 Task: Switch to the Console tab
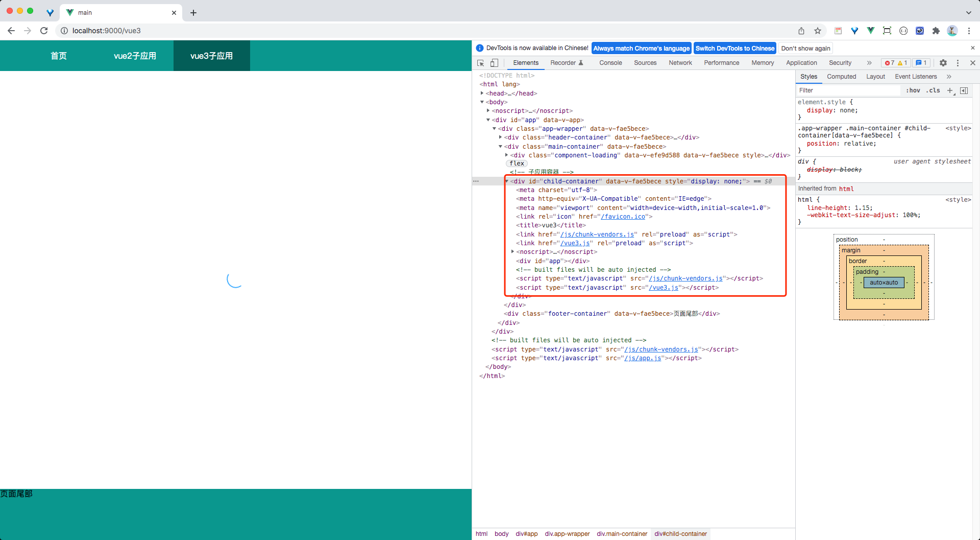610,63
